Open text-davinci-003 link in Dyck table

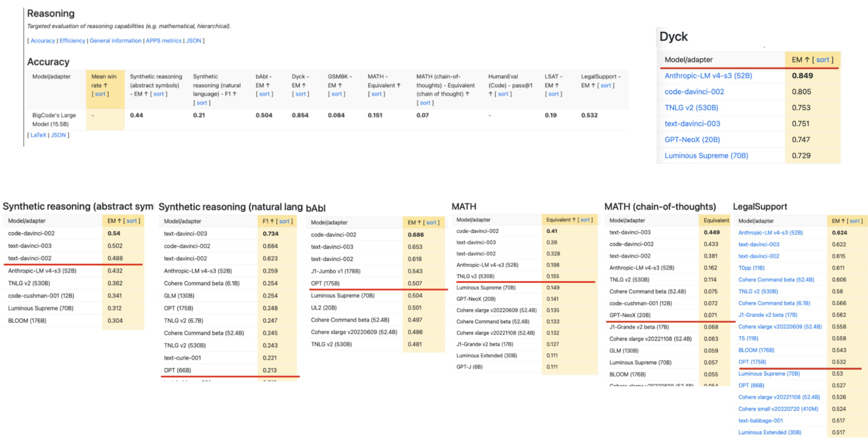[692, 124]
